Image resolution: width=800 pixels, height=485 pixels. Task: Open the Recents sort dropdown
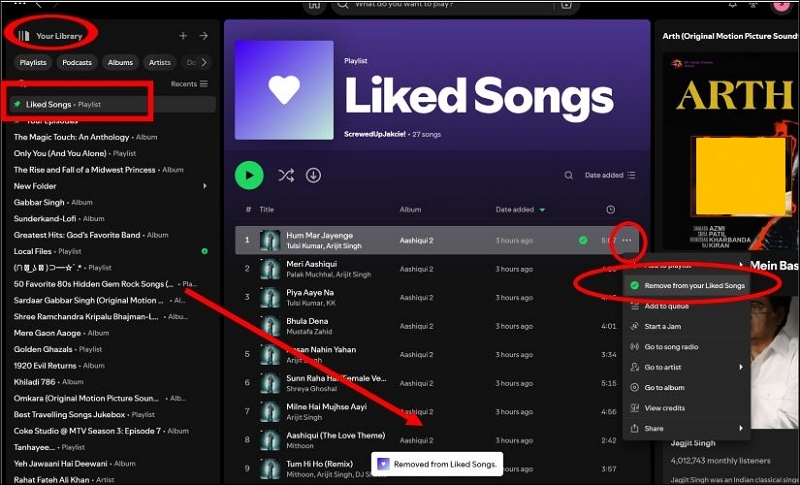(x=189, y=84)
